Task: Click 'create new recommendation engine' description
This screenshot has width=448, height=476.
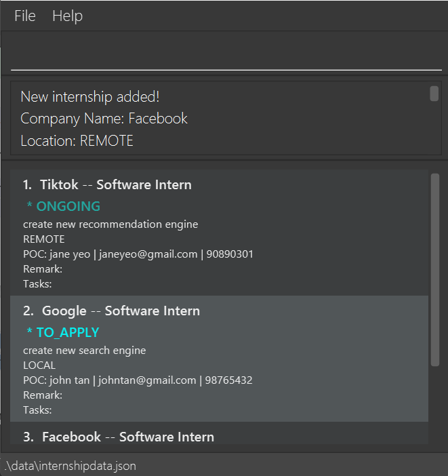Action: [x=110, y=224]
